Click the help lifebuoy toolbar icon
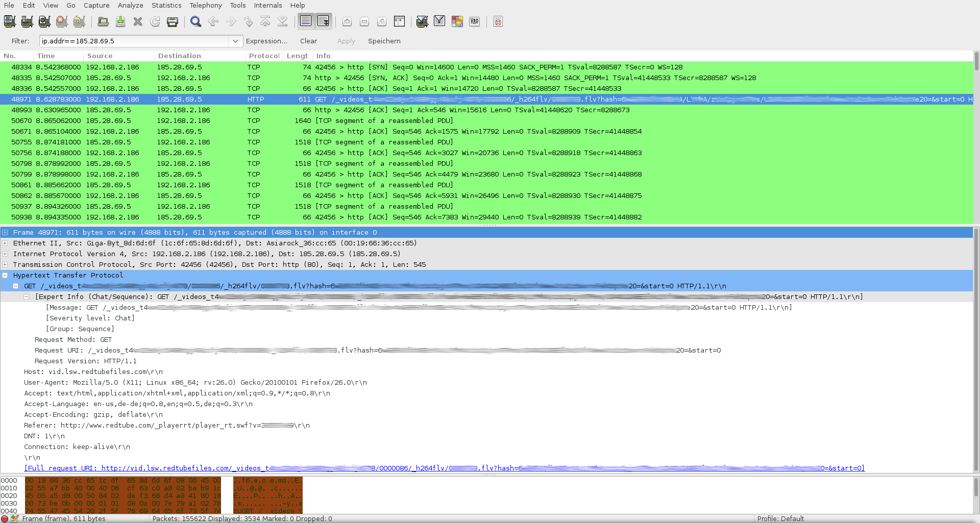This screenshot has width=980, height=523. point(498,21)
